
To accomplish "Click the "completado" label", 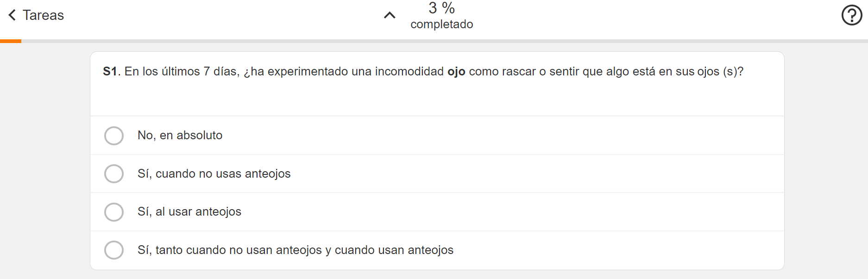I will pyautogui.click(x=441, y=24).
